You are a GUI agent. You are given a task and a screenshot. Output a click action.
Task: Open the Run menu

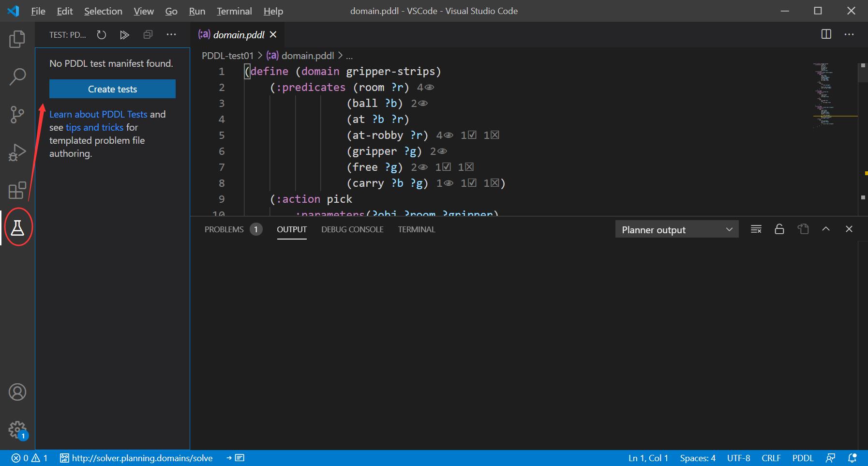197,11
